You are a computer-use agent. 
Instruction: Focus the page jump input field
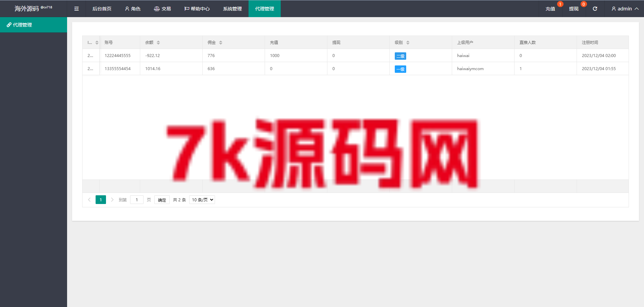137,200
